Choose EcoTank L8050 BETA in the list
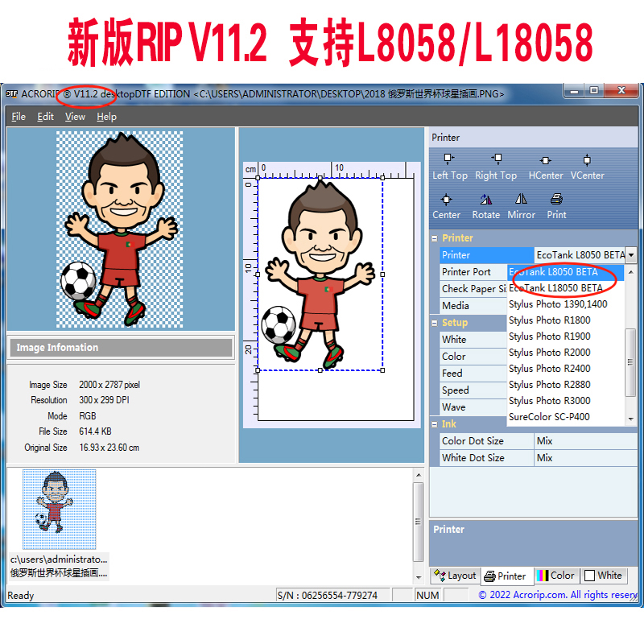 [x=566, y=272]
